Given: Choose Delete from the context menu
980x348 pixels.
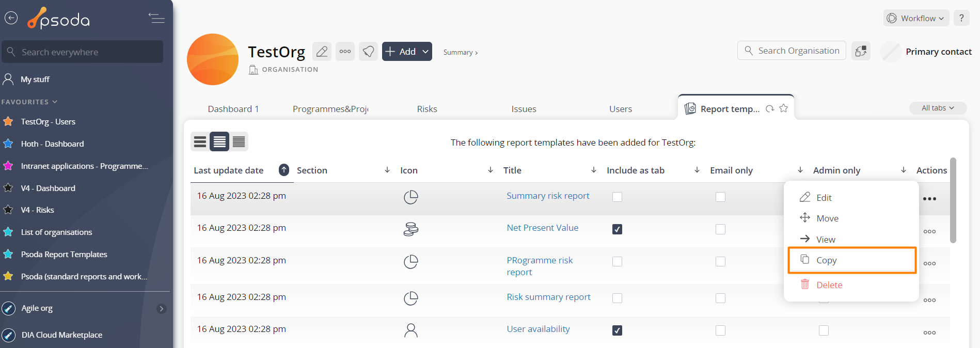Looking at the screenshot, I should coord(852,285).
